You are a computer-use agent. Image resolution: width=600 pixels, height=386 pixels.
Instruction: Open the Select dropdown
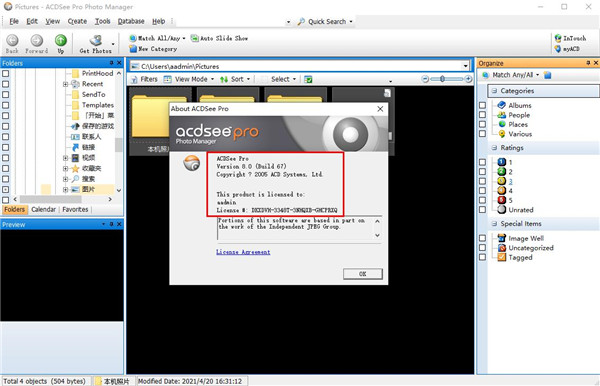click(294, 79)
